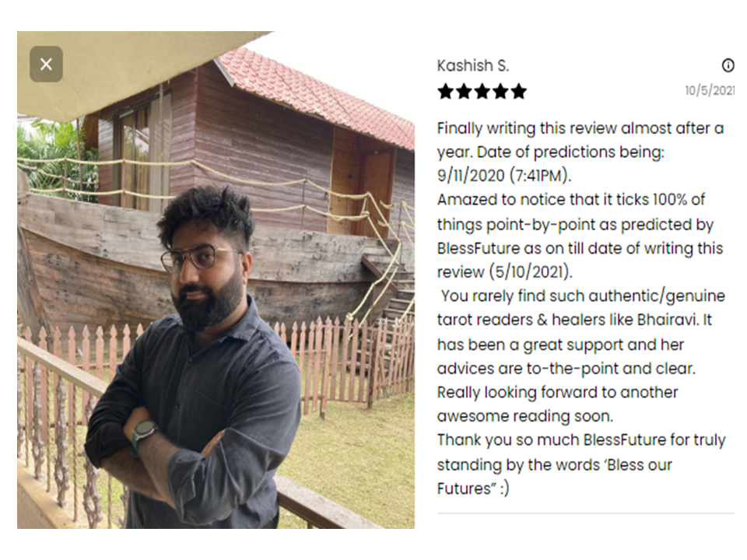The image size is (747, 560).
Task: Select the first rating star
Action: point(445,91)
